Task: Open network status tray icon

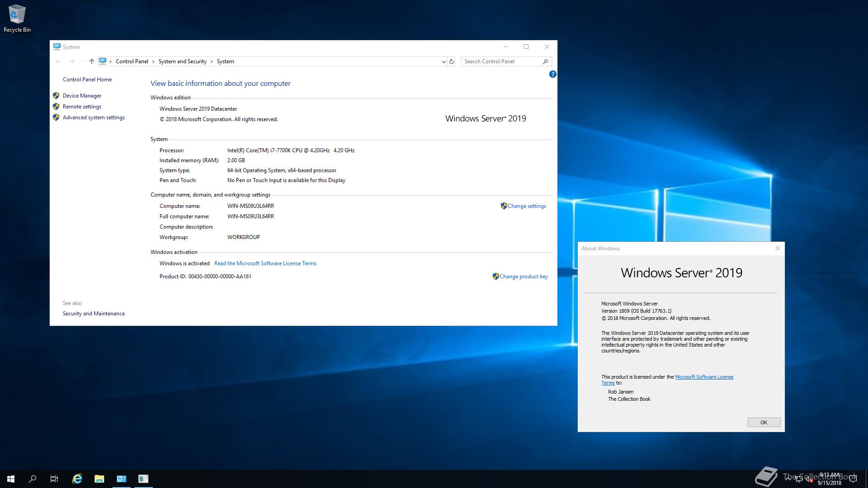Action: pyautogui.click(x=799, y=479)
